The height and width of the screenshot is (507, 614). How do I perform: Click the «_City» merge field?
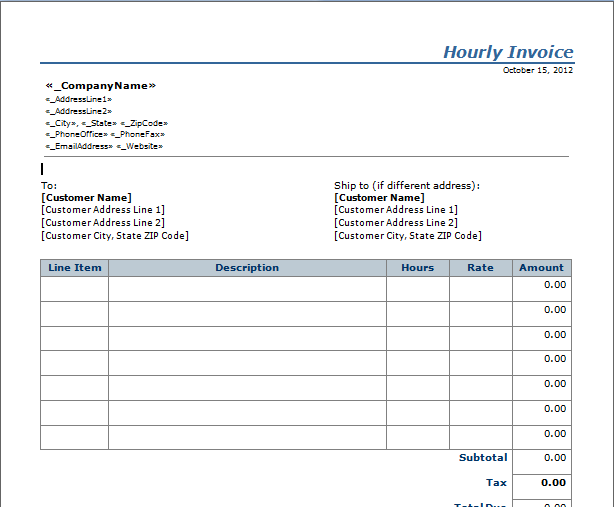pos(61,123)
